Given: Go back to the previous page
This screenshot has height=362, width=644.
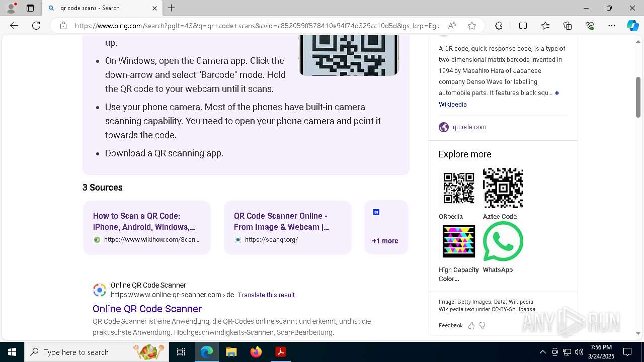Looking at the screenshot, I should tap(14, 26).
